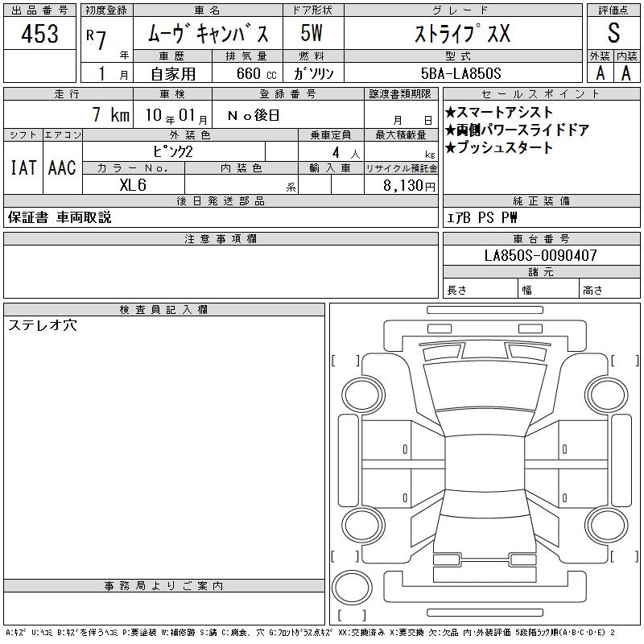Click registration number No後日
Image resolution: width=644 pixels, height=644 pixels.
tap(254, 115)
